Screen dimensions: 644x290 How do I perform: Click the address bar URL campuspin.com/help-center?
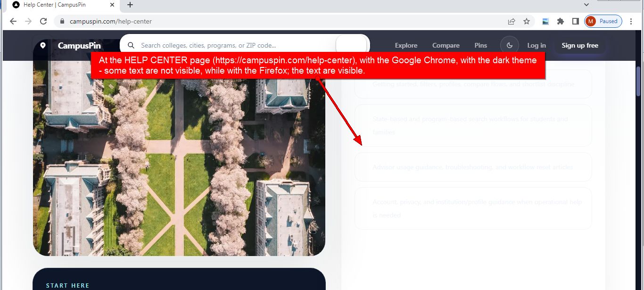click(111, 21)
